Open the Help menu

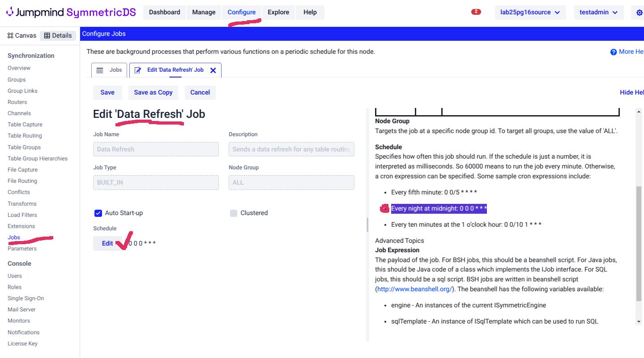310,13
